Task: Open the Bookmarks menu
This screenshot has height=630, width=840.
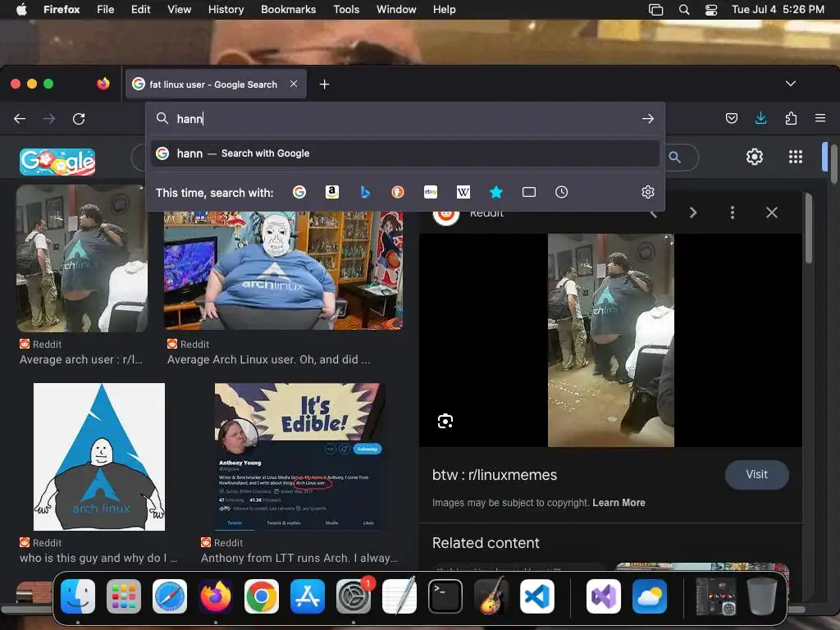Action: (x=288, y=9)
